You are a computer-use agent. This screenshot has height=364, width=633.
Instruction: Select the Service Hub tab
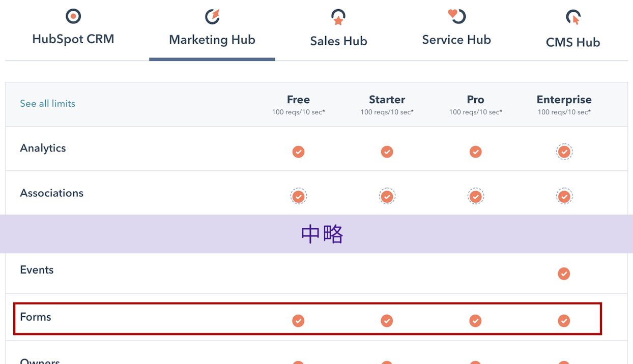click(x=456, y=40)
